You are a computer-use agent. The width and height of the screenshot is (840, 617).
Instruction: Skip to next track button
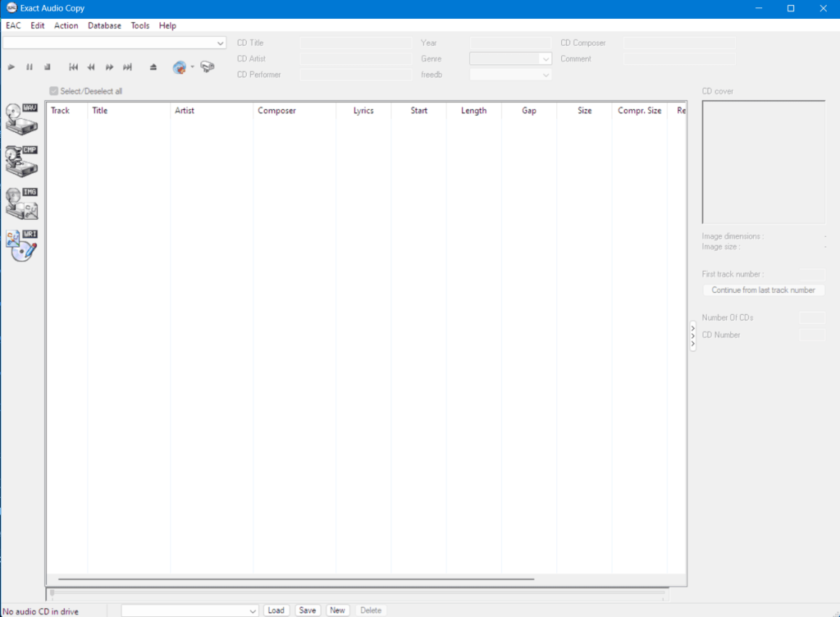[x=127, y=67]
